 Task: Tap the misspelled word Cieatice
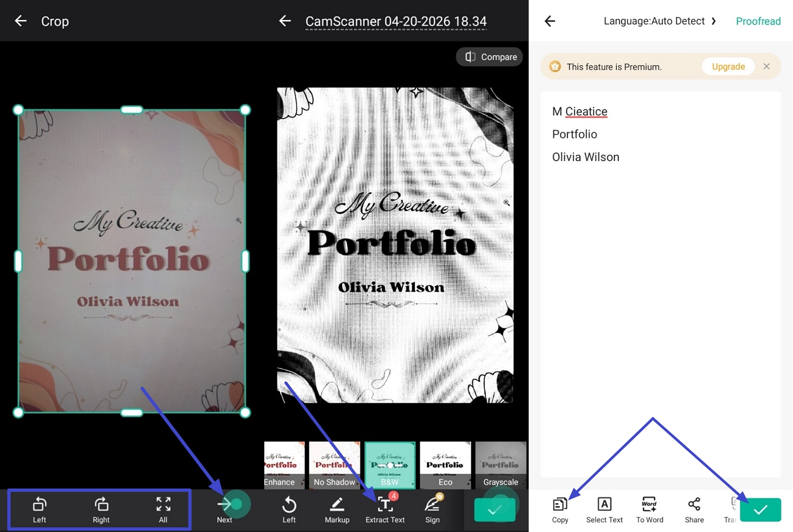click(x=586, y=112)
